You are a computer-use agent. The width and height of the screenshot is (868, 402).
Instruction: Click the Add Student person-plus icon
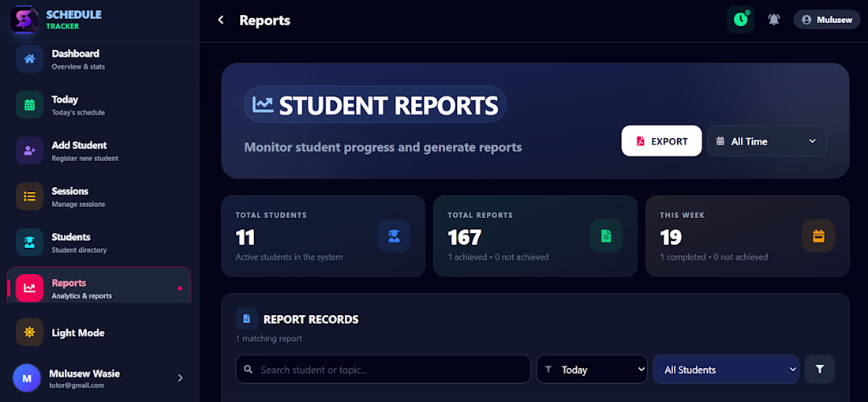(x=29, y=151)
